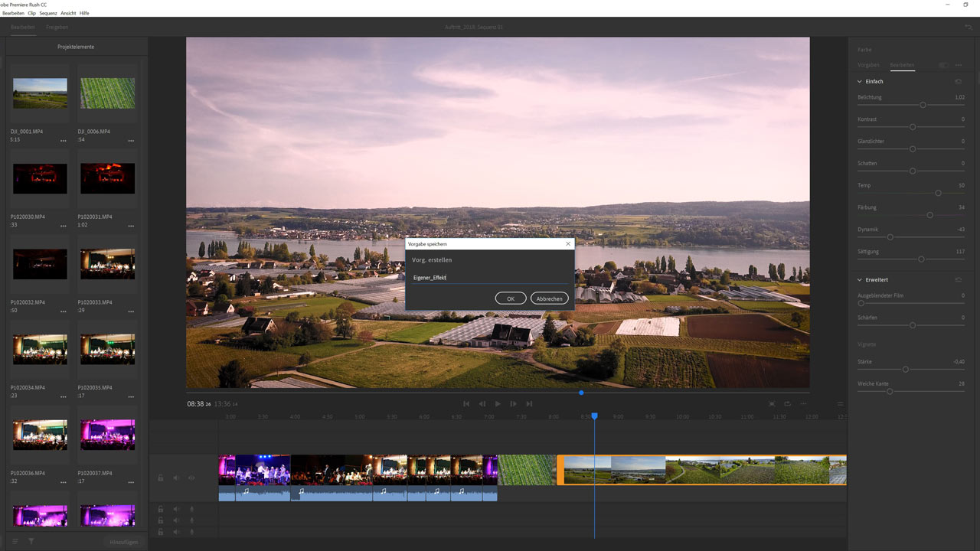
Task: Reset the Erweitert color section
Action: [x=958, y=280]
